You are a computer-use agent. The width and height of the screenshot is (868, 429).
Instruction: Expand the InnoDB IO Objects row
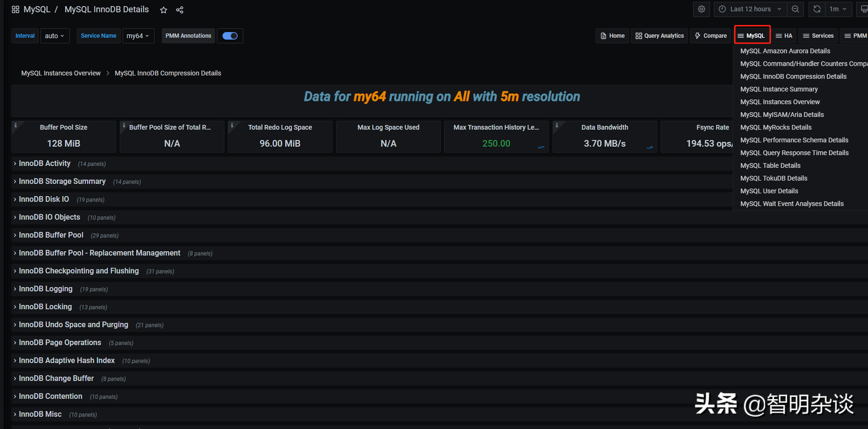point(50,217)
